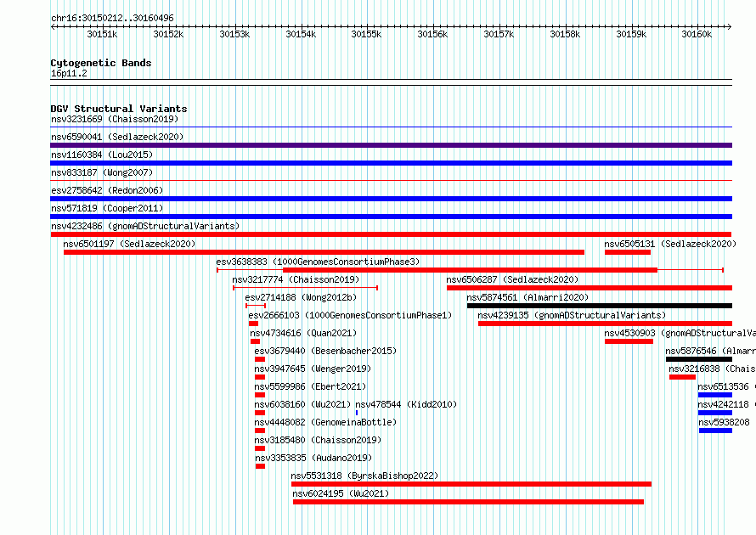Select nsv6038160 (Wu2021) label
Image resolution: width=756 pixels, height=535 pixels.
[x=302, y=404]
